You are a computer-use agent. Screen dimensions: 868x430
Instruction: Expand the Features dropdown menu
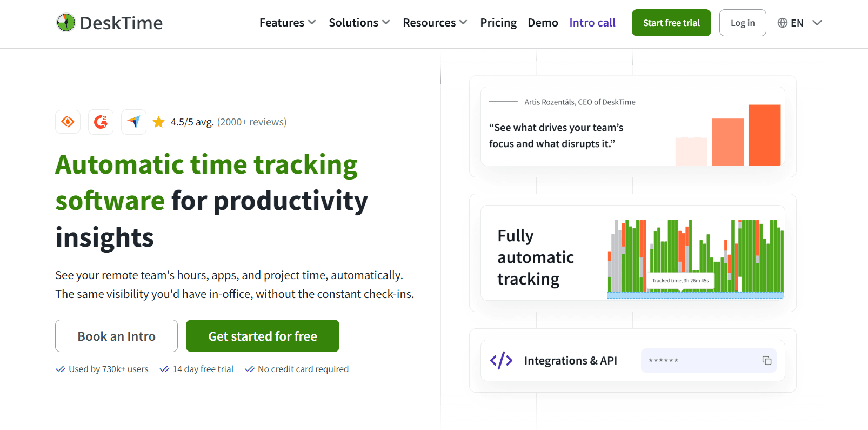pos(288,23)
